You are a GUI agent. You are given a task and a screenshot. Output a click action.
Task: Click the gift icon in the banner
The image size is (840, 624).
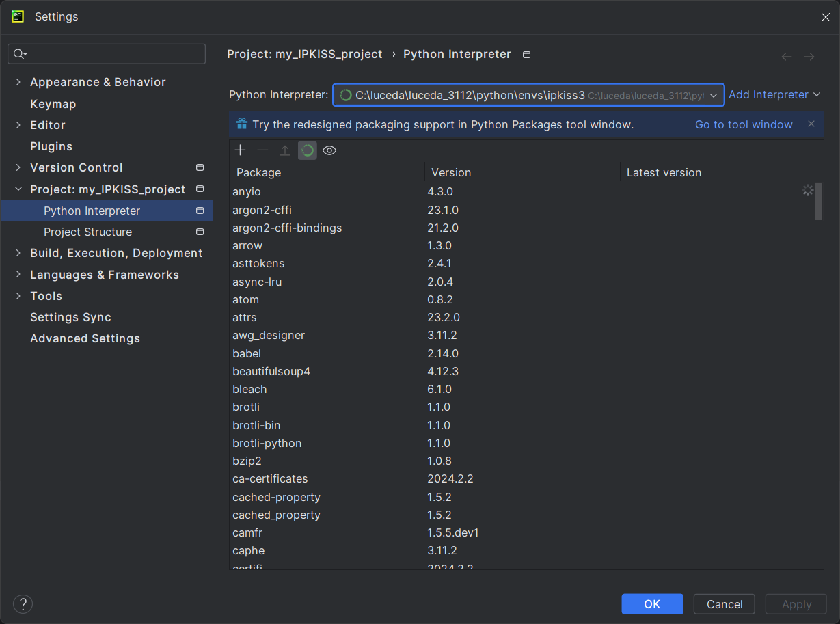coord(242,124)
